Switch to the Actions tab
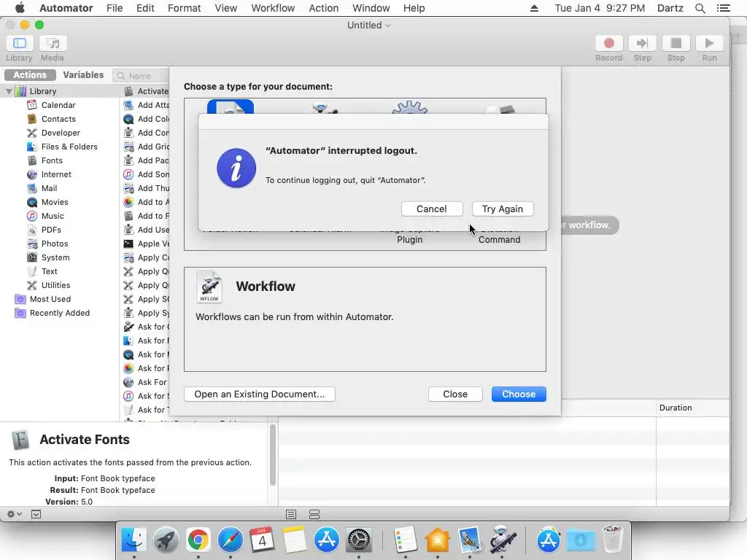Viewport: 747px width, 560px height. (x=30, y=75)
